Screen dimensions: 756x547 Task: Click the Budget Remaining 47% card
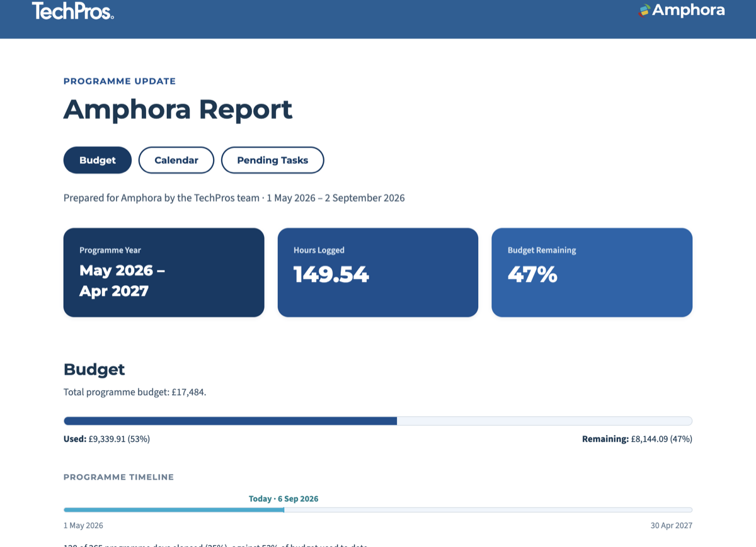[592, 273]
